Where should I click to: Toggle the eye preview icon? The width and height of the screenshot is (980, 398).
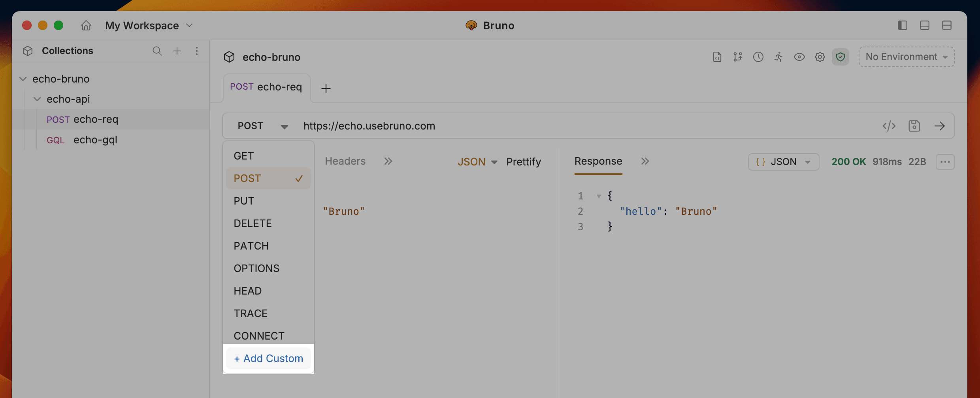799,57
